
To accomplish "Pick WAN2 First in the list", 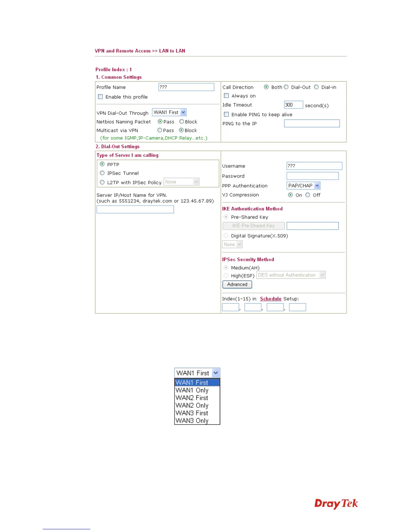I will 197,398.
